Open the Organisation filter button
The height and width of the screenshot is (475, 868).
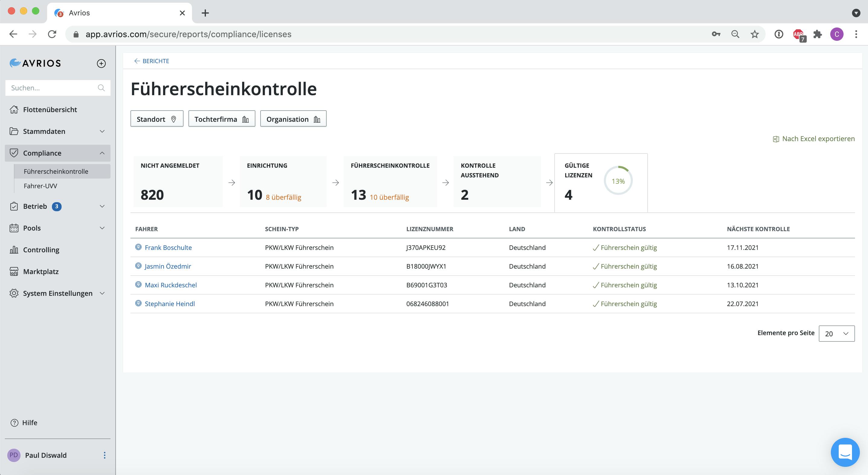click(293, 119)
